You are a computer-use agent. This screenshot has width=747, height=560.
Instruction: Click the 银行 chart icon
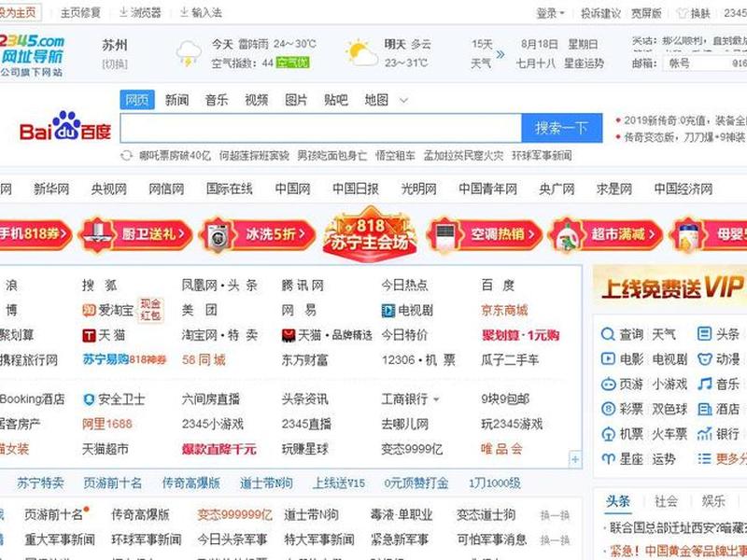pyautogui.click(x=704, y=434)
